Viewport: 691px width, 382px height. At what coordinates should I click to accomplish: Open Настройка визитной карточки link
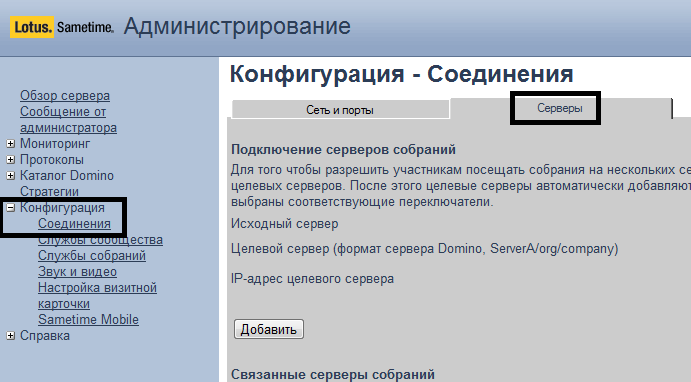tap(97, 296)
